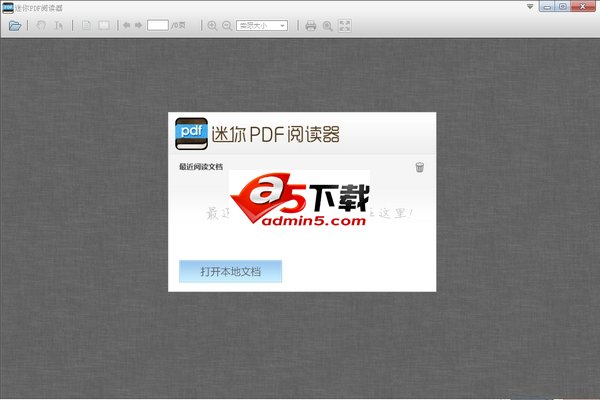Minimize the PDF reader window
The height and width of the screenshot is (400, 600).
click(x=547, y=7)
